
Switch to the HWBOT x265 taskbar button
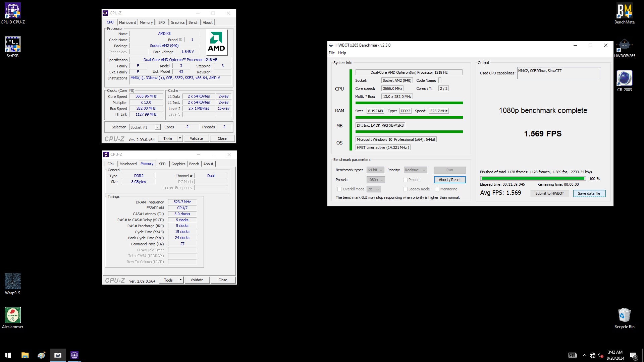pos(58,355)
